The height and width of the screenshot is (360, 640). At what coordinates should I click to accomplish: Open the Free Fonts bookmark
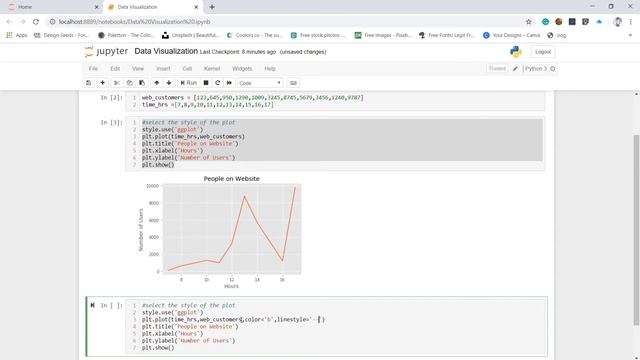pyautogui.click(x=447, y=36)
